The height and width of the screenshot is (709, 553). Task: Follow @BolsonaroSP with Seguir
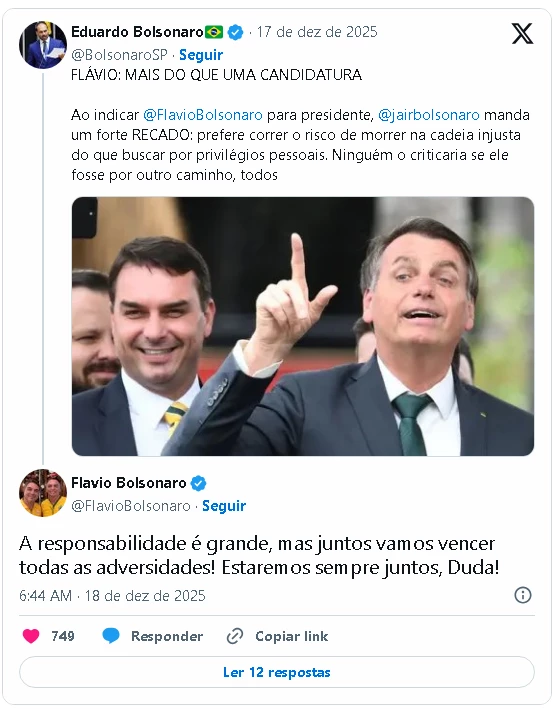(x=201, y=55)
